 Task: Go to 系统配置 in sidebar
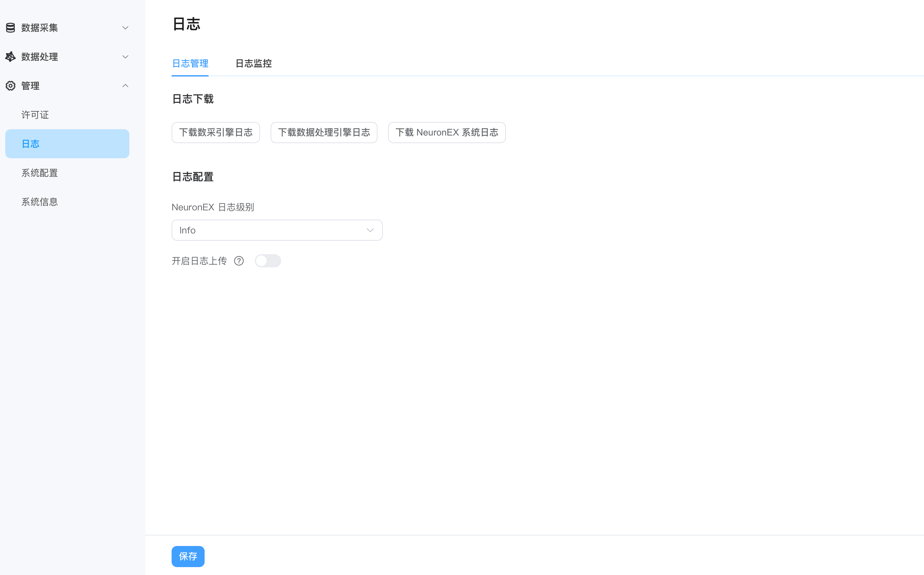(40, 173)
